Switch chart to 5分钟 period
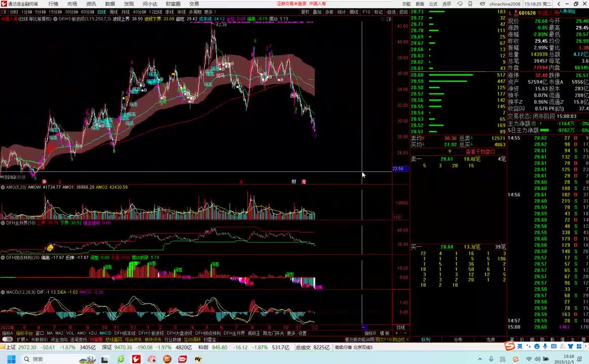 (40, 12)
